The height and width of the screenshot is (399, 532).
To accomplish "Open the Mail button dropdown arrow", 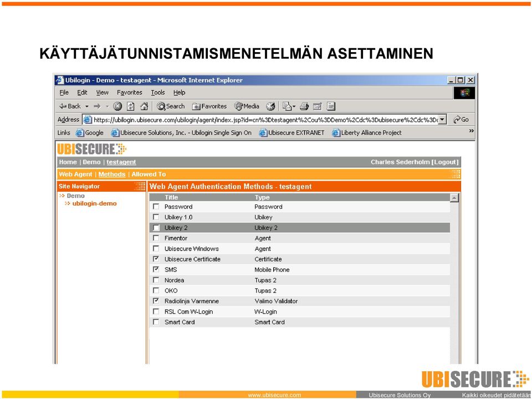I will (x=294, y=106).
